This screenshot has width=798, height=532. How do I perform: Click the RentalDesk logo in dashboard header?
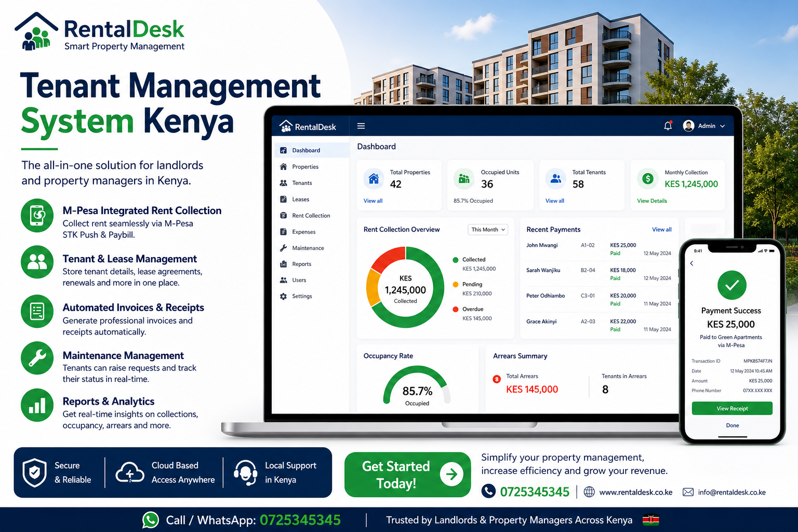pyautogui.click(x=308, y=126)
